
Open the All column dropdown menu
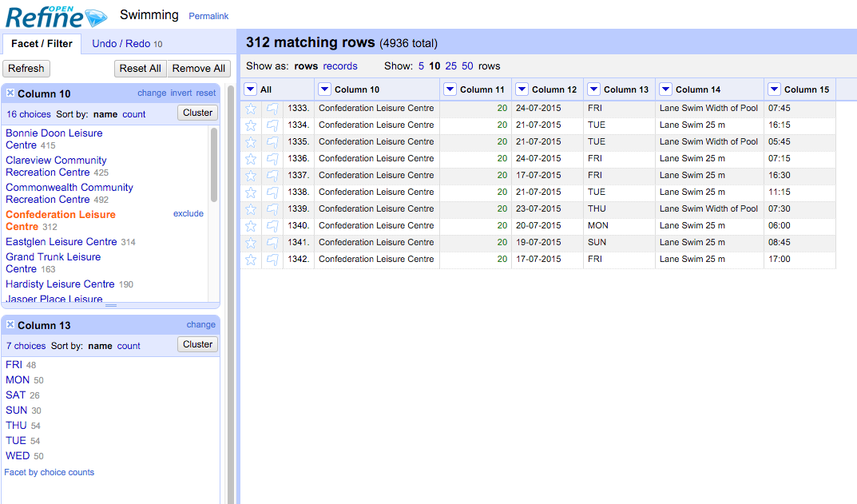pos(251,89)
